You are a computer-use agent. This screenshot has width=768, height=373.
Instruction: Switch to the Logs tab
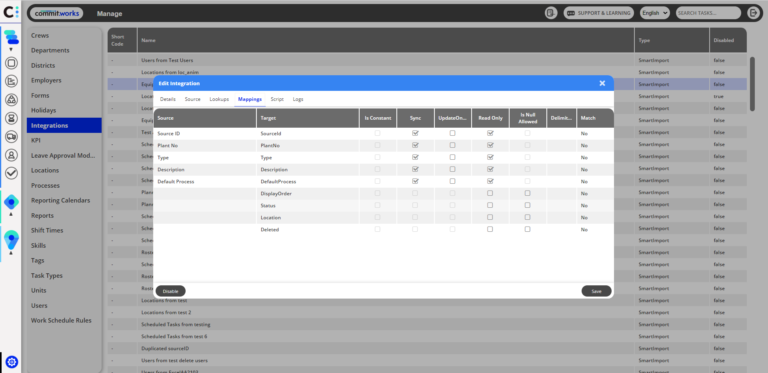tap(298, 99)
